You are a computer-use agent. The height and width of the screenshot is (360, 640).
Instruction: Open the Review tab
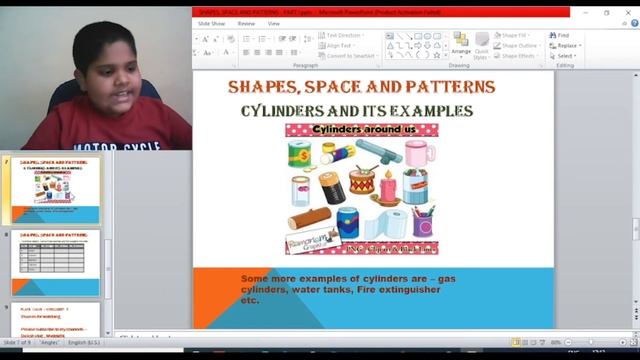(246, 24)
